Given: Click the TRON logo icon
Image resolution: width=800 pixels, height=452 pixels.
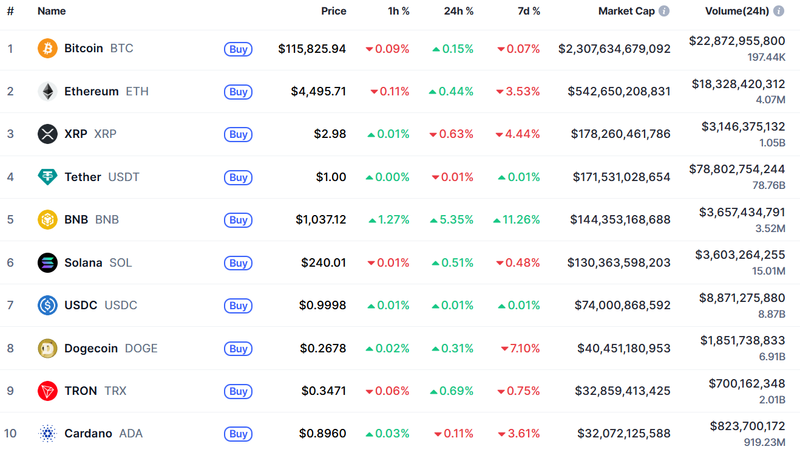Looking at the screenshot, I should point(47,391).
